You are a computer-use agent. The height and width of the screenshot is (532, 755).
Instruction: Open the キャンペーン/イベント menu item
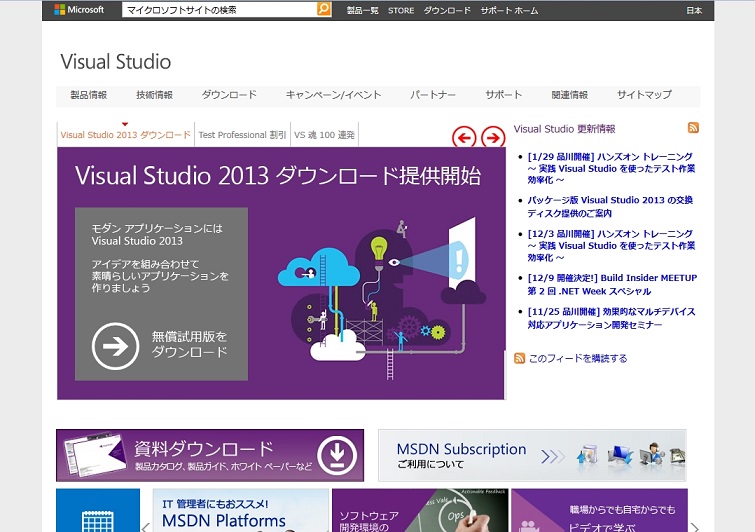333,95
